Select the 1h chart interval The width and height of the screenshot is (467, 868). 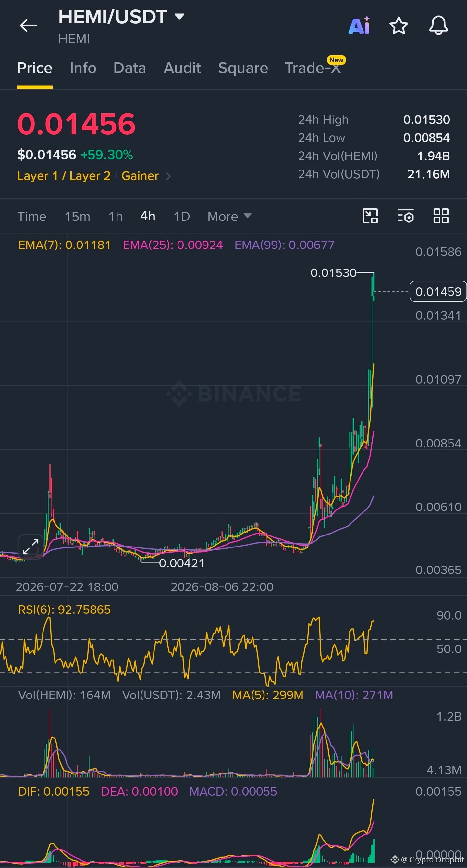coord(116,216)
